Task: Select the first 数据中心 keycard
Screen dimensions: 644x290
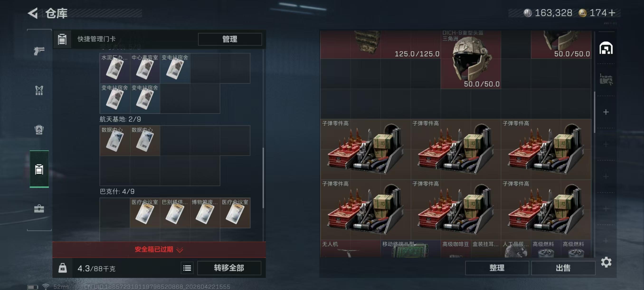Action: (x=115, y=141)
